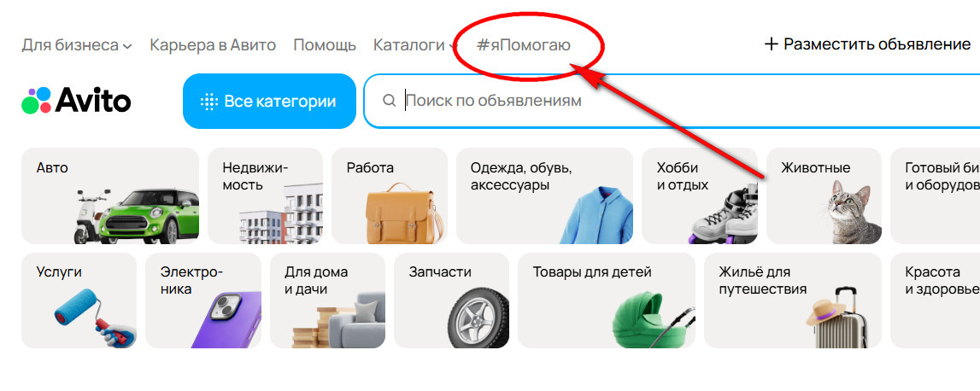Expand the Каталоги dropdown menu
The height and width of the screenshot is (391, 980).
[414, 45]
